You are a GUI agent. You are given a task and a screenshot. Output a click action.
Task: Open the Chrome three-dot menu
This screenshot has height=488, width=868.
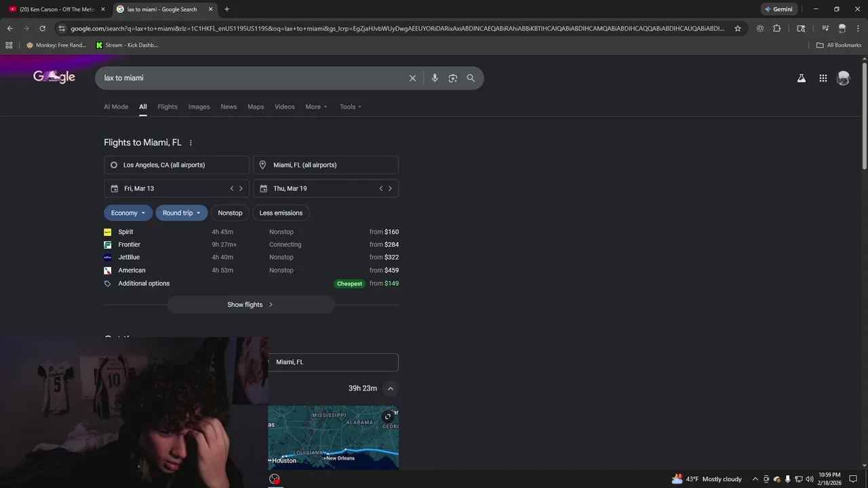pos(858,28)
